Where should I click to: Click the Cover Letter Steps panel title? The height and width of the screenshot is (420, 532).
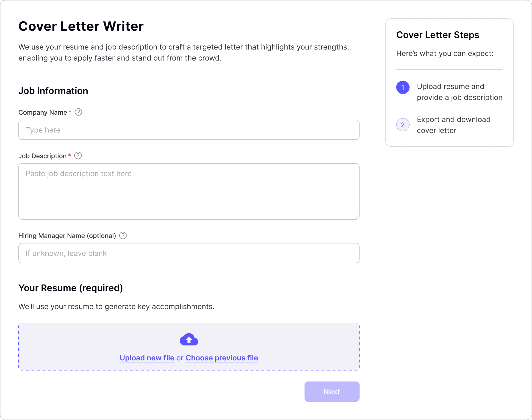[x=438, y=35]
